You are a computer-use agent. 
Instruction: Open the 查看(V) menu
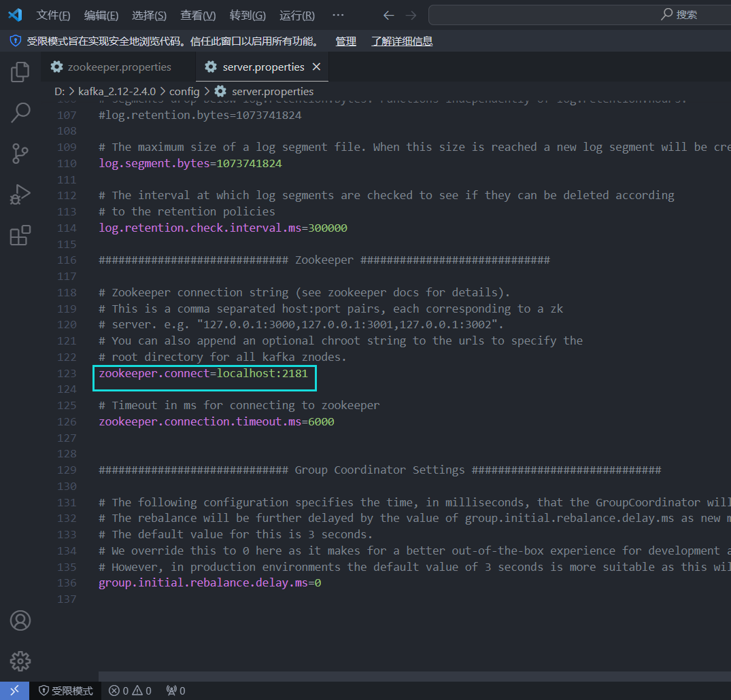tap(198, 16)
